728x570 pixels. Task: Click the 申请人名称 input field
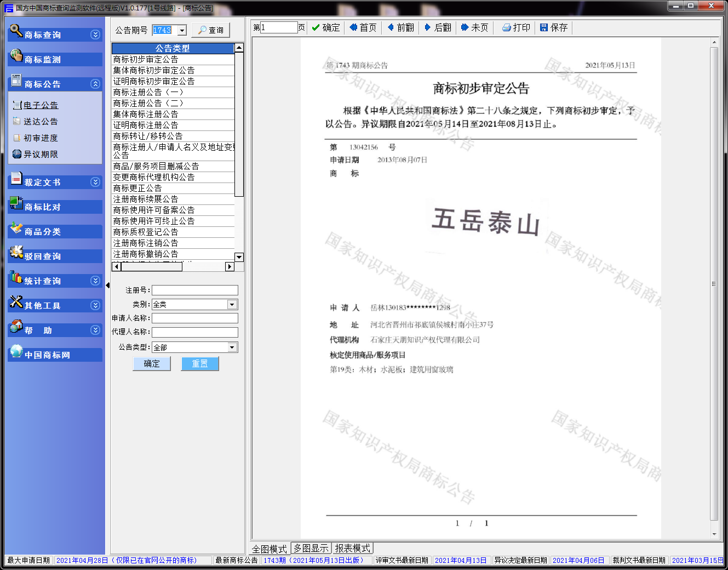pos(194,318)
